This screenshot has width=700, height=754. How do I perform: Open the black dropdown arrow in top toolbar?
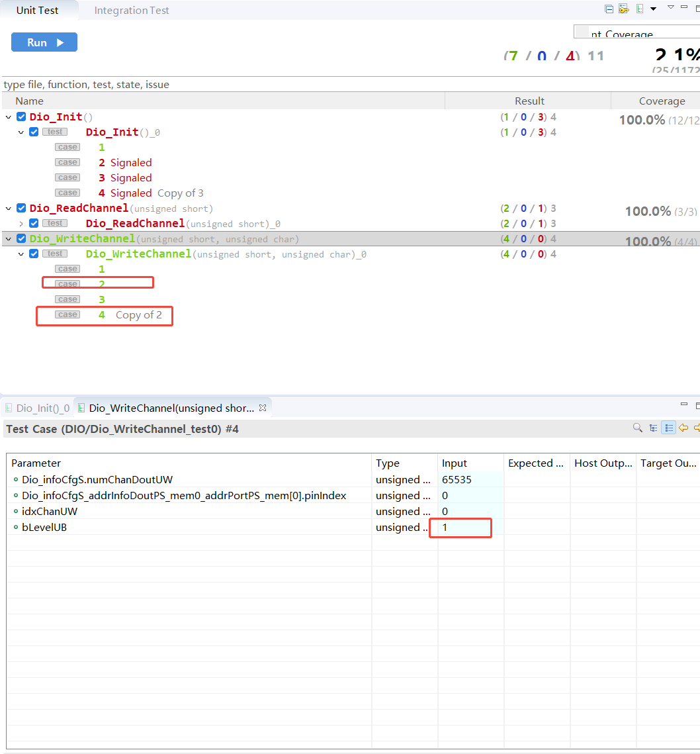(x=653, y=9)
